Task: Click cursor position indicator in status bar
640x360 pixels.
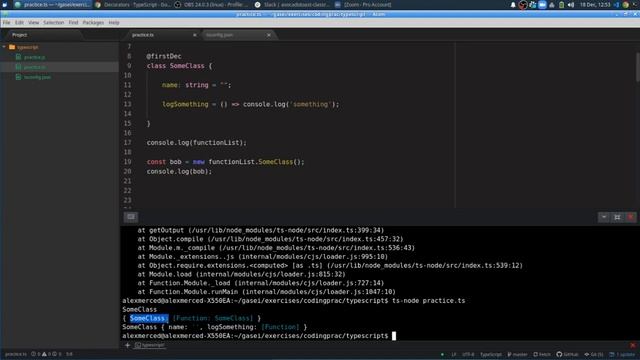Action: [69, 354]
